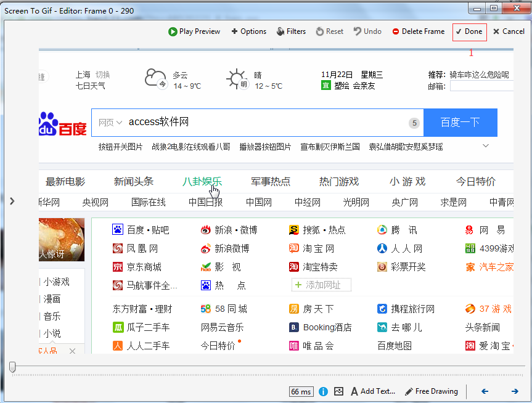Viewport: 532px width, 403px height.
Task: Select the 热门游戏 tab
Action: pos(339,182)
